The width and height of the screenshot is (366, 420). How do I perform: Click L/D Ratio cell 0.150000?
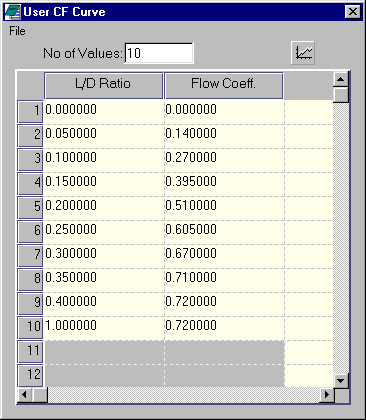point(104,184)
